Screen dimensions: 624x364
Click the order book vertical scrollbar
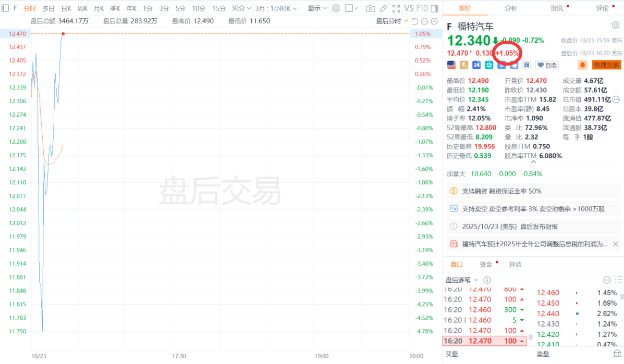click(x=621, y=312)
